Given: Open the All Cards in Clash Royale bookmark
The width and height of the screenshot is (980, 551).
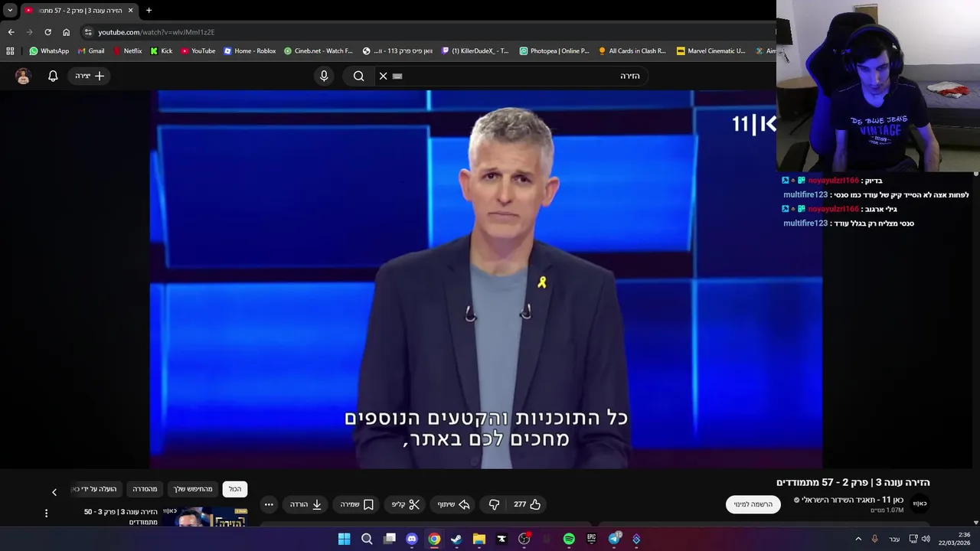Looking at the screenshot, I should pyautogui.click(x=632, y=51).
